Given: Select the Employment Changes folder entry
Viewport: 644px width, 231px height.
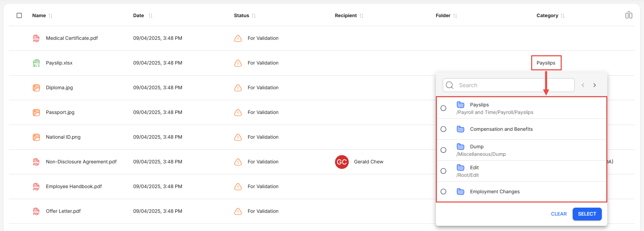Looking at the screenshot, I should click(494, 192).
